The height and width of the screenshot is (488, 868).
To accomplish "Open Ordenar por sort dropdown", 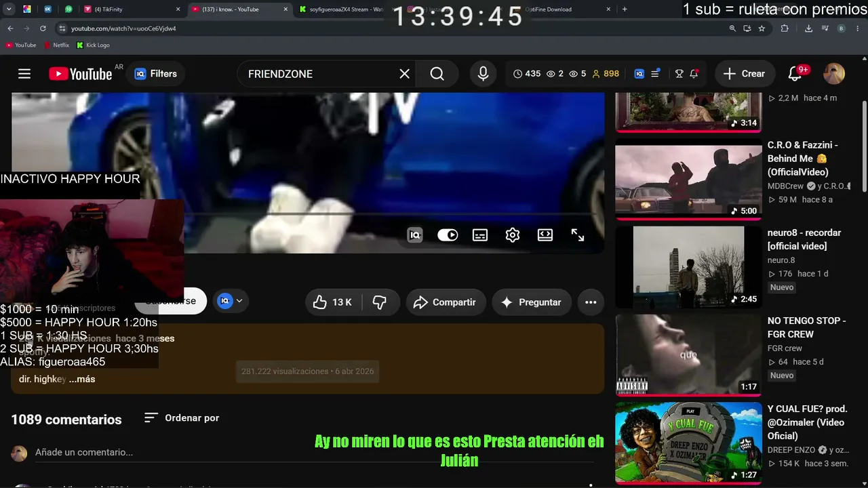I will pos(182,418).
